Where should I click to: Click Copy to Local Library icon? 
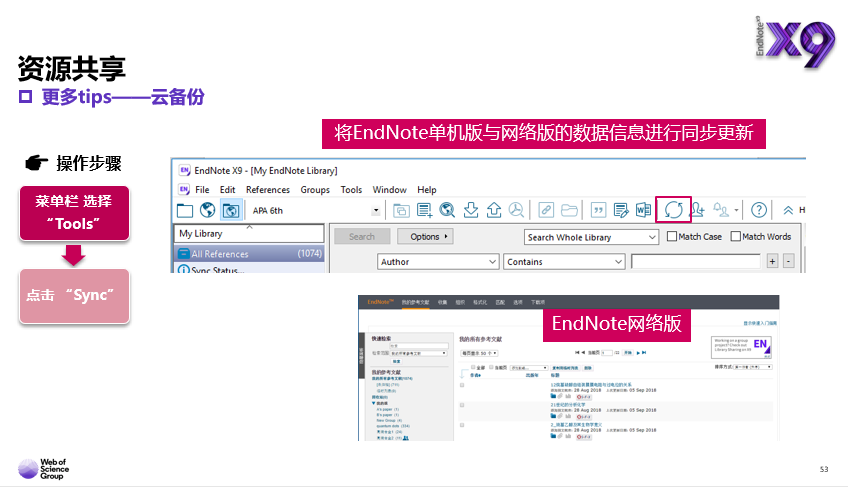point(401,210)
